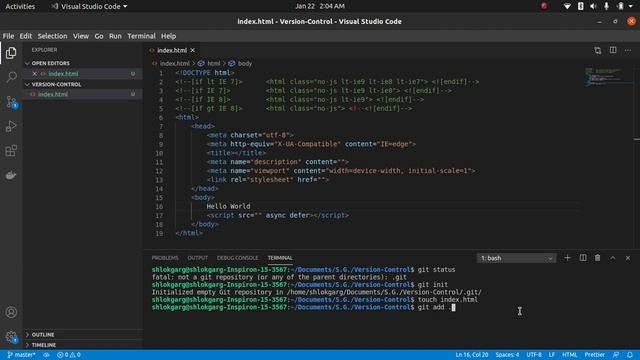This screenshot has width=640, height=360.
Task: Open the File menu
Action: coord(8,36)
